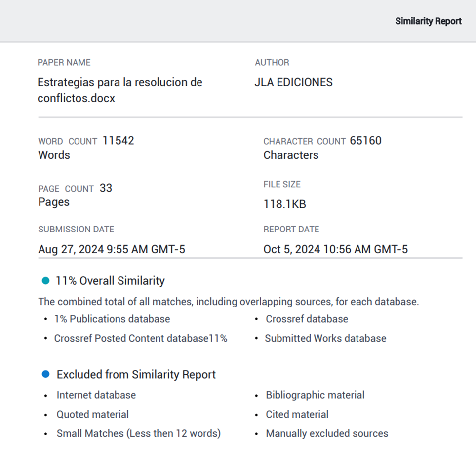
Task: Click Manually excluded sources item
Action: pos(327,433)
